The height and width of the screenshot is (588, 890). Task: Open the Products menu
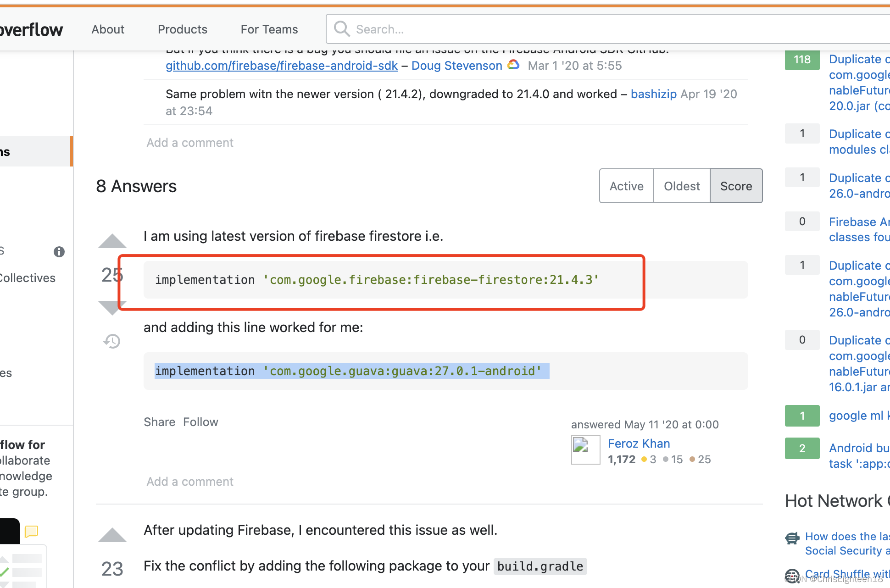(183, 29)
